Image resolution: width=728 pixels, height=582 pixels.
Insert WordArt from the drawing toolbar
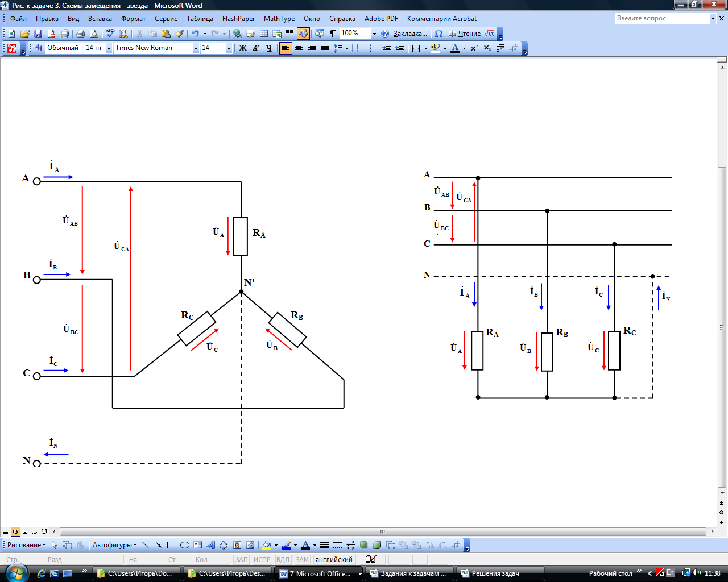pyautogui.click(x=211, y=545)
